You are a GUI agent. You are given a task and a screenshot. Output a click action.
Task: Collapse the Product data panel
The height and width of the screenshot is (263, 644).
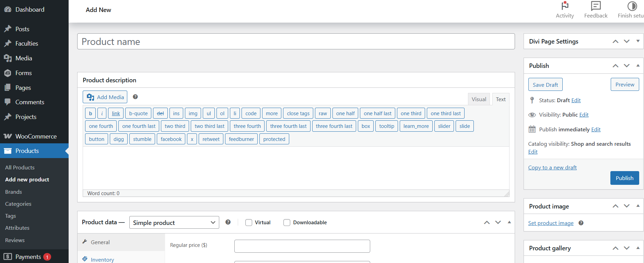coord(509,222)
